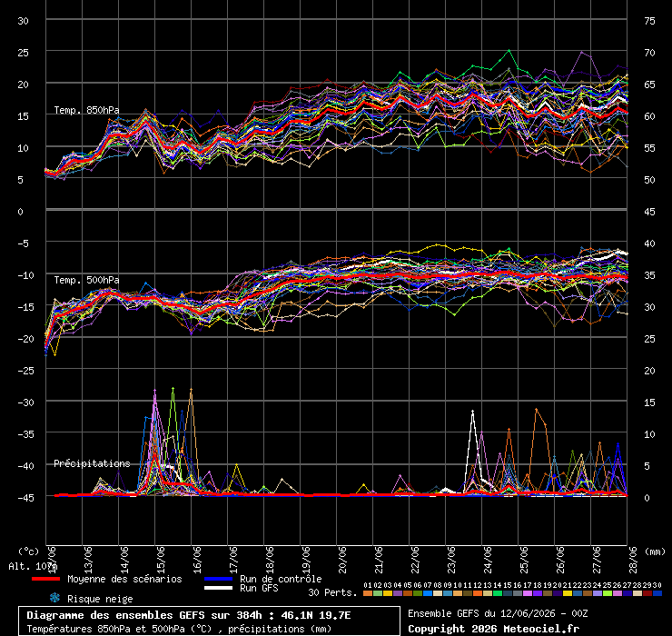Click the 'Moyenne des scénarios' legend text
Viewport: 672px width, 636px height.
tap(124, 579)
